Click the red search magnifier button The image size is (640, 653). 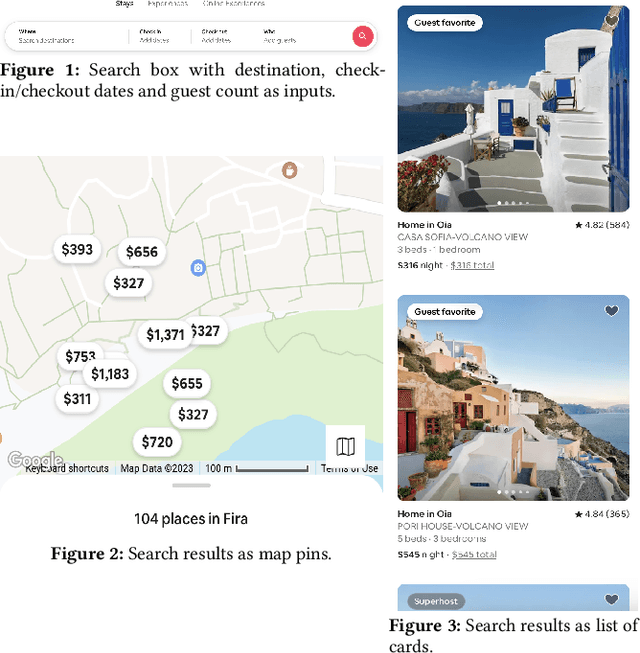[x=362, y=36]
